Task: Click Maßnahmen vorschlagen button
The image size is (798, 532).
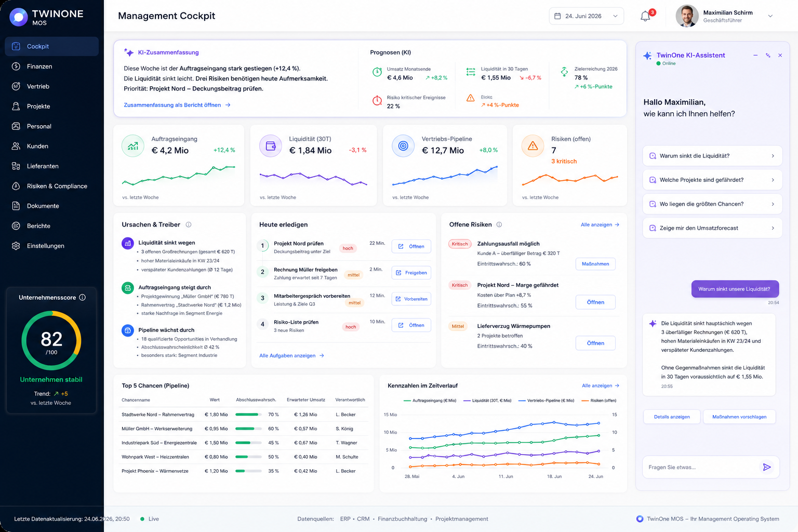Action: click(x=739, y=417)
